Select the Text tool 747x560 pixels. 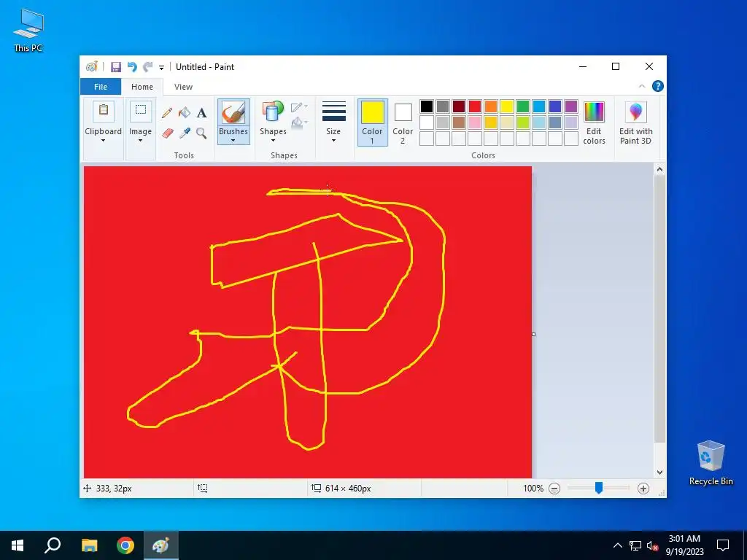(x=201, y=113)
